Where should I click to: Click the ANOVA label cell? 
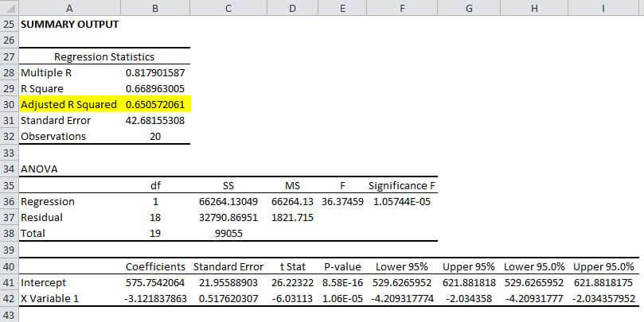pos(69,169)
